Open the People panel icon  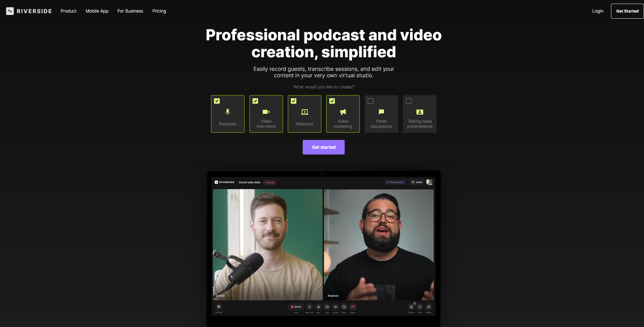pyautogui.click(x=411, y=307)
